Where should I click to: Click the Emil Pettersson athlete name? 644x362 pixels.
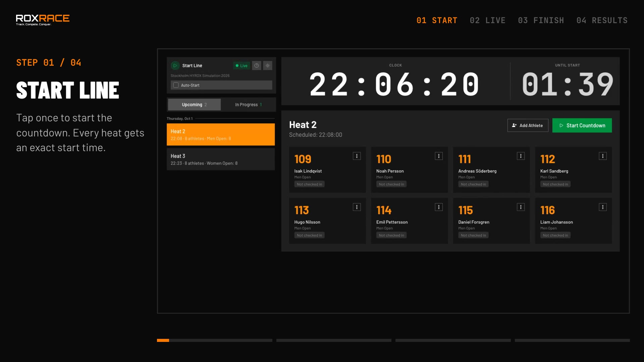(x=392, y=222)
